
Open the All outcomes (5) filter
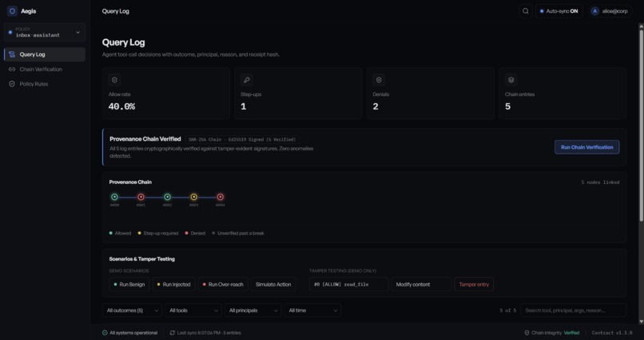click(x=132, y=310)
